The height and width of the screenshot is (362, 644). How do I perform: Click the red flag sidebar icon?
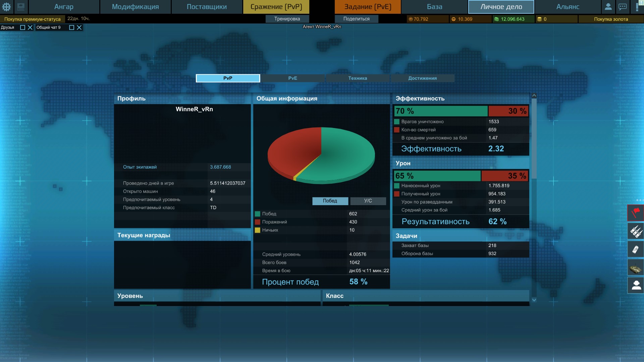pyautogui.click(x=636, y=213)
